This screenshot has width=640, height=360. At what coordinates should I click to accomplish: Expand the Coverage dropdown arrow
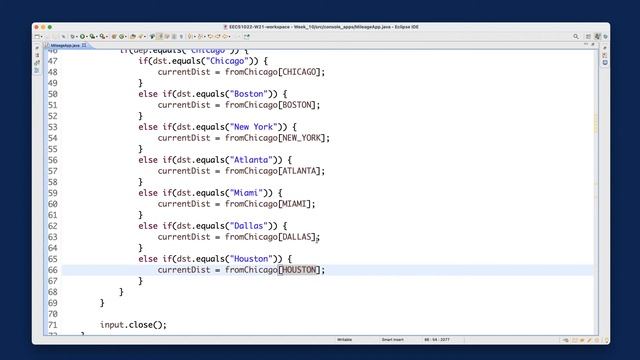pyautogui.click(x=97, y=37)
